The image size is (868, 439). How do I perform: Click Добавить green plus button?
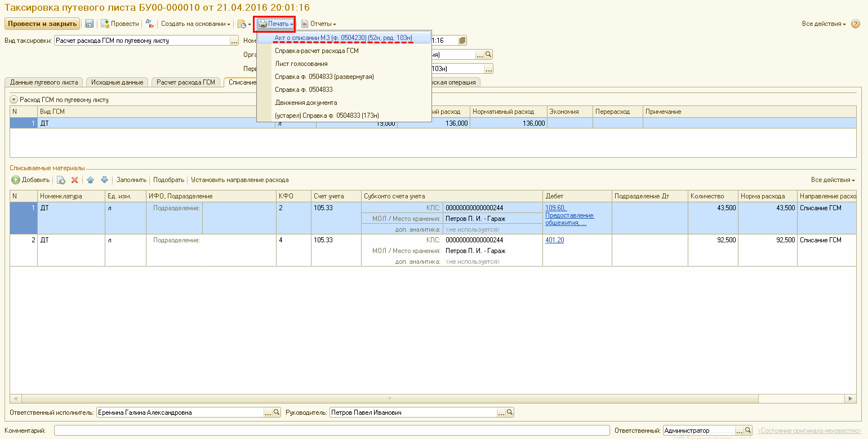click(x=30, y=180)
